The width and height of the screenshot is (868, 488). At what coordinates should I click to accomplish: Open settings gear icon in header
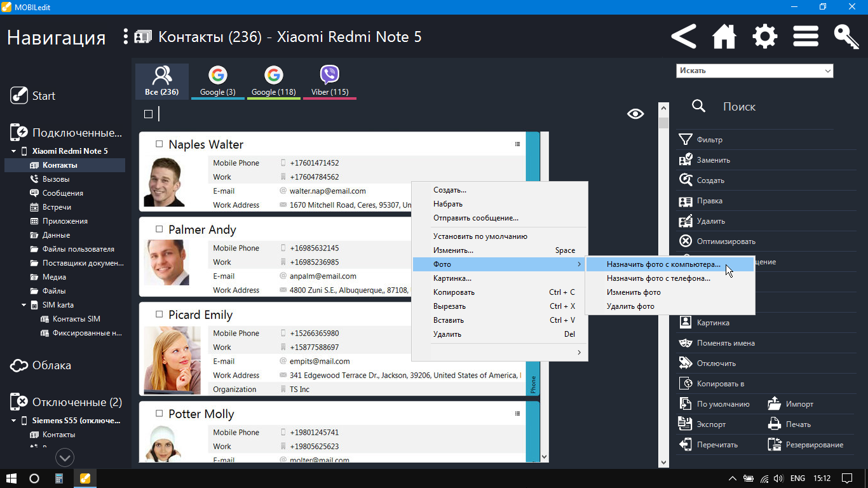click(x=765, y=36)
